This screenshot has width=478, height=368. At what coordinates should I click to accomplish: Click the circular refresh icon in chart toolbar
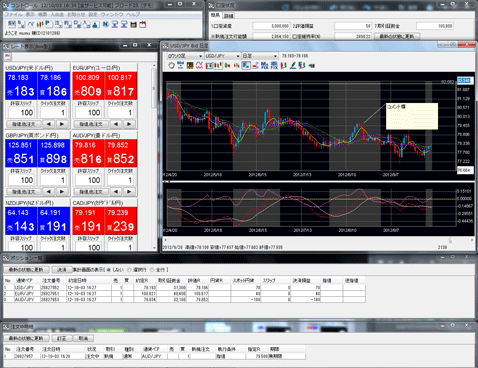click(x=171, y=65)
